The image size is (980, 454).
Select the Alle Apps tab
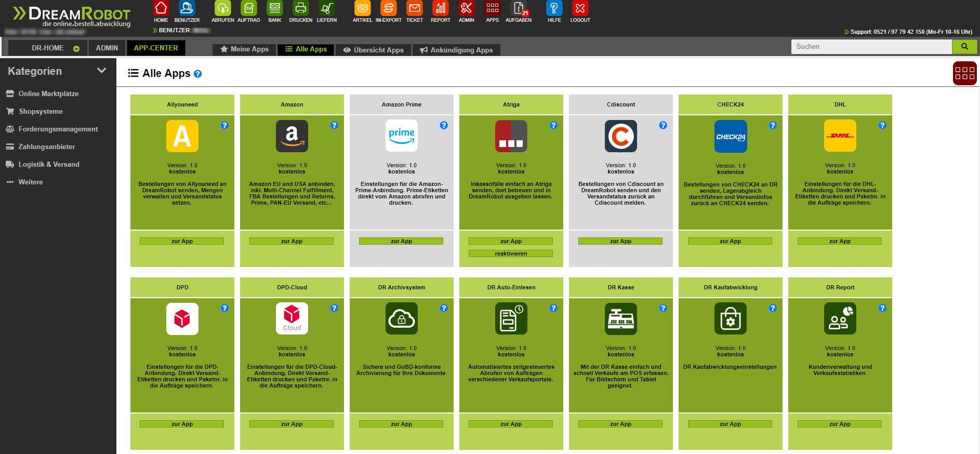coord(306,49)
